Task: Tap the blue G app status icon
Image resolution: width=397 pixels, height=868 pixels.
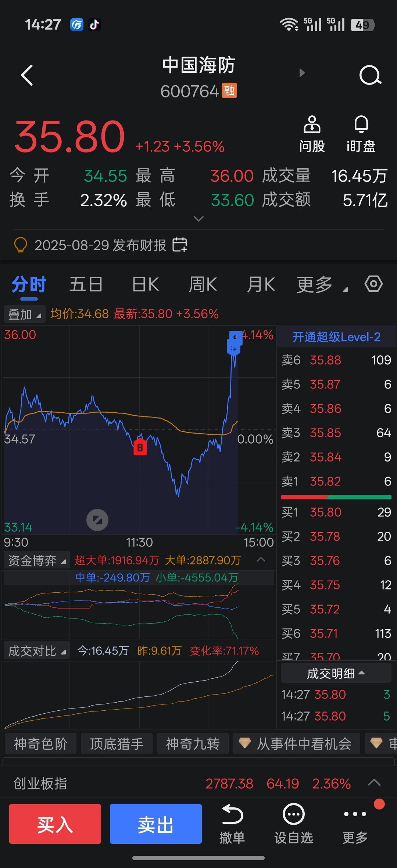Action: click(77, 25)
